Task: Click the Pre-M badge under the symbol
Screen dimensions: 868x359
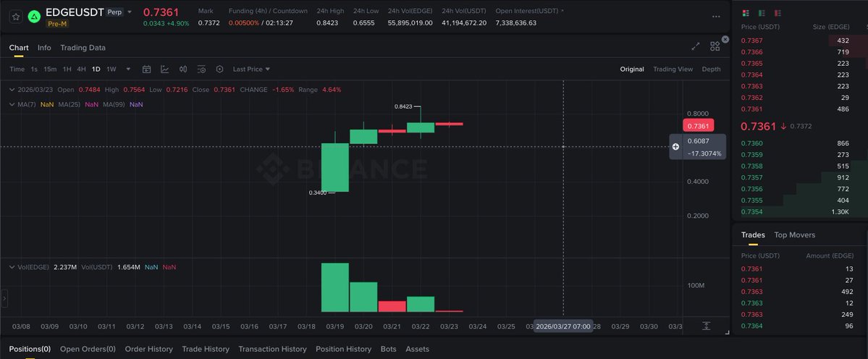Action: pyautogui.click(x=58, y=24)
